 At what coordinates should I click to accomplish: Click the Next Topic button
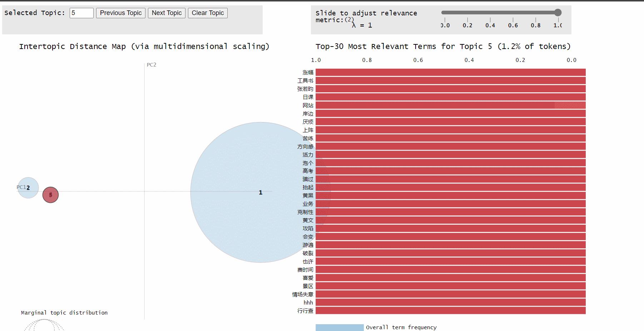click(167, 13)
